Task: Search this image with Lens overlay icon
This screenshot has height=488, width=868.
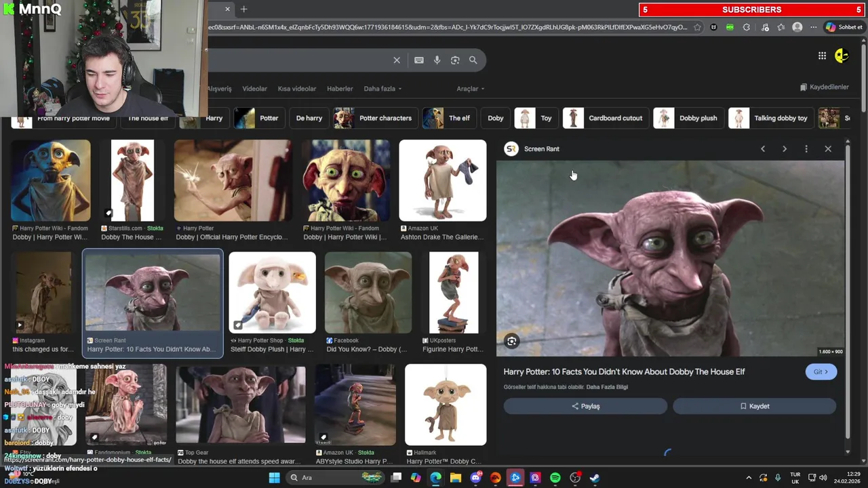Action: pyautogui.click(x=512, y=341)
